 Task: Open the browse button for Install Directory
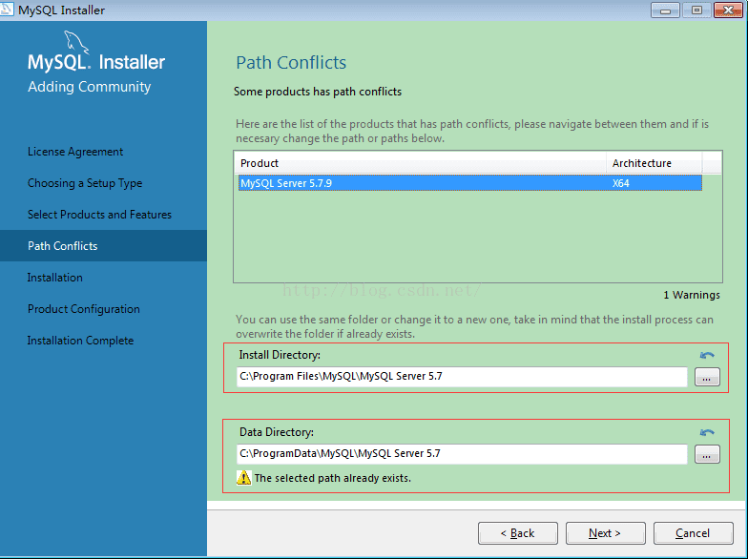point(706,378)
